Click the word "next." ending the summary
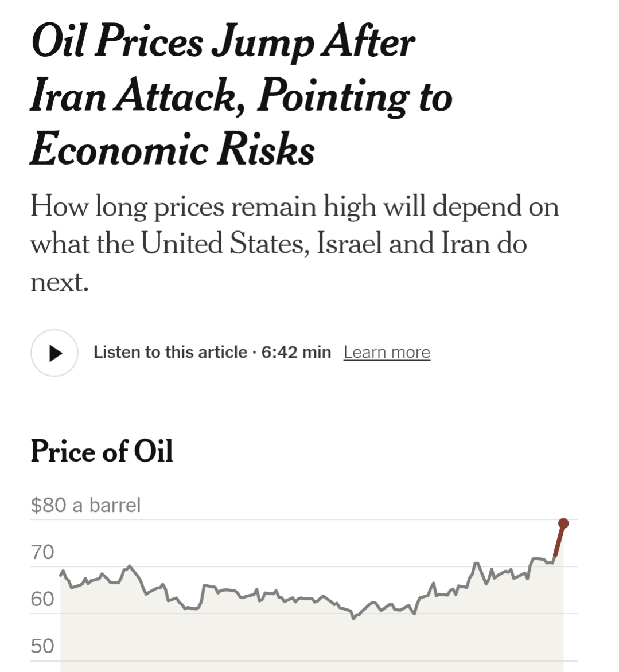This screenshot has width=619, height=672. pos(59,282)
